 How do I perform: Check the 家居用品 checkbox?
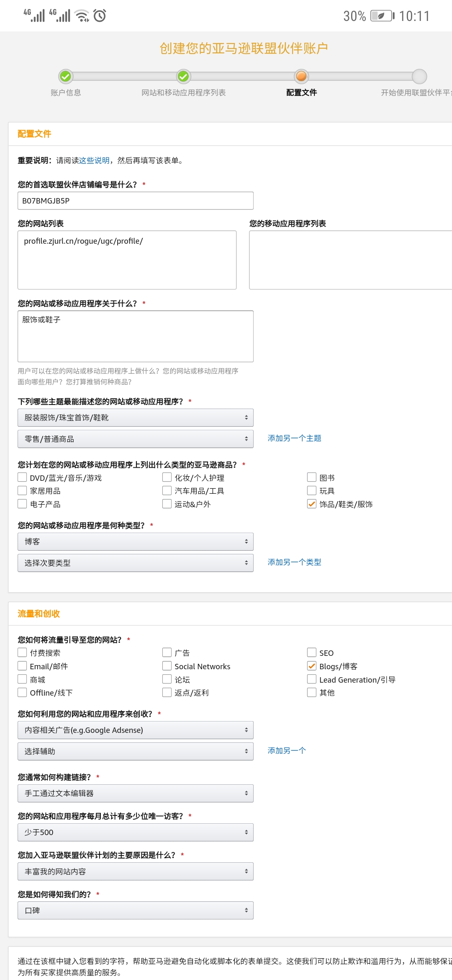(22, 490)
